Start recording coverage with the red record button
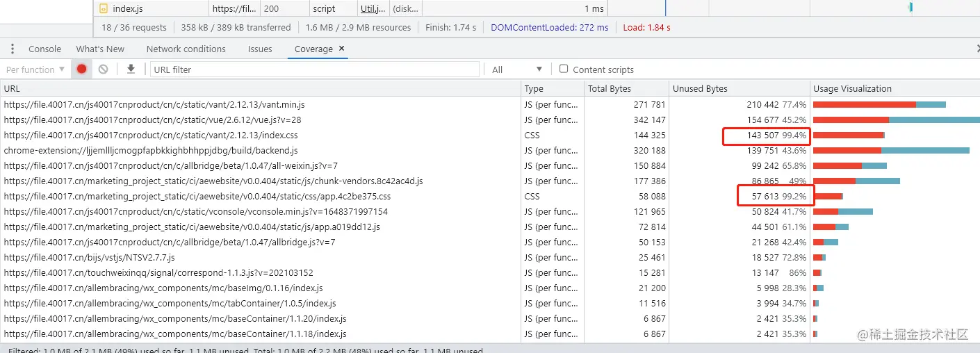 [x=81, y=69]
